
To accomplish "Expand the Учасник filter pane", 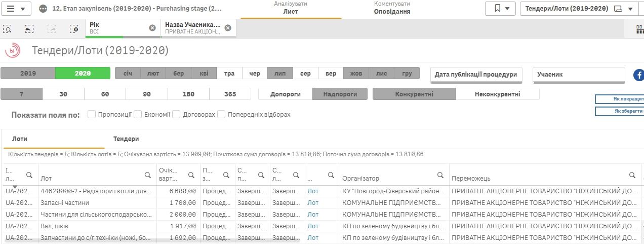I will [579, 75].
